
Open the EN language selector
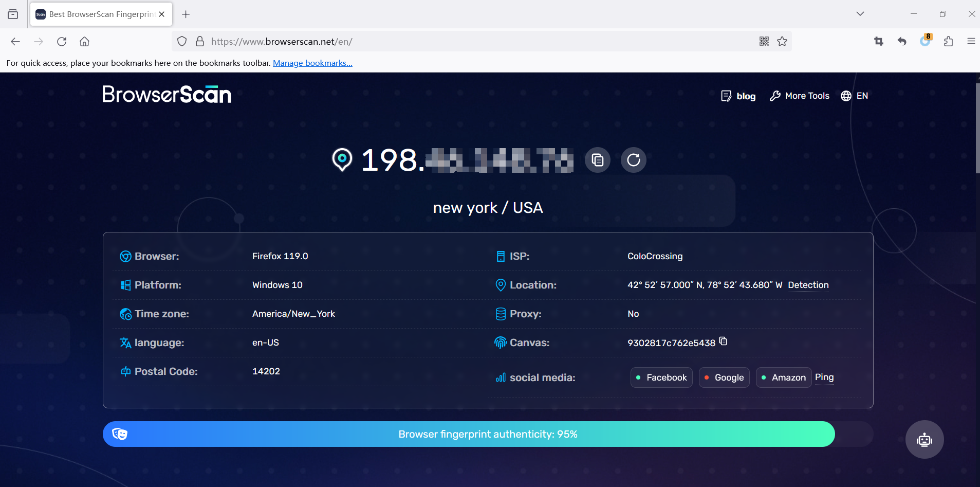pyautogui.click(x=855, y=96)
